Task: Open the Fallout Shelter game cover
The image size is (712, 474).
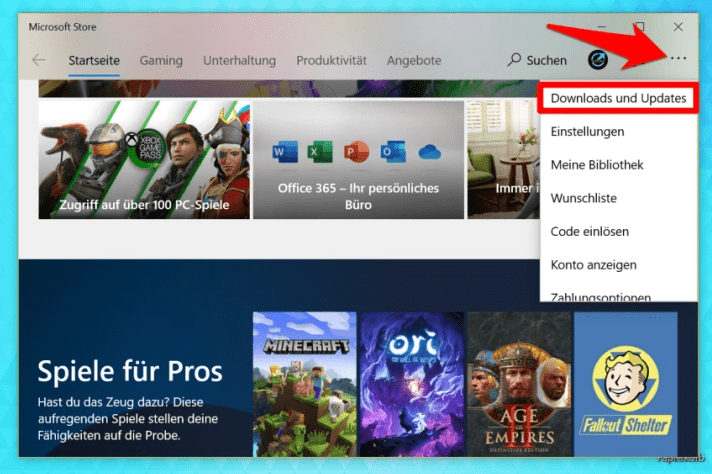Action: pyautogui.click(x=626, y=384)
